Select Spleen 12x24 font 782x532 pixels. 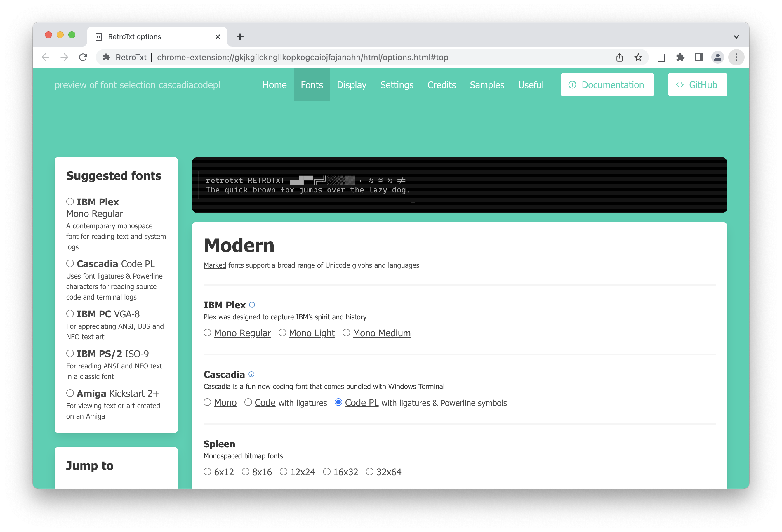pos(284,472)
